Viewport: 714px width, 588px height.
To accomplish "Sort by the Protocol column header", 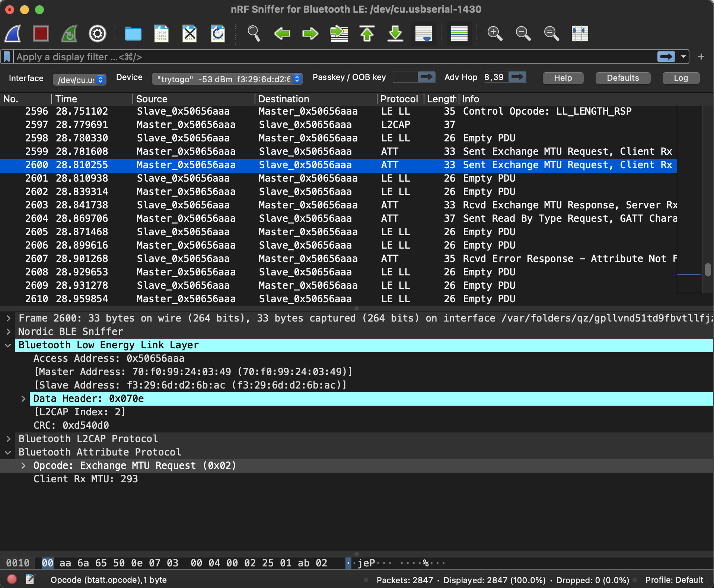I will pyautogui.click(x=401, y=99).
